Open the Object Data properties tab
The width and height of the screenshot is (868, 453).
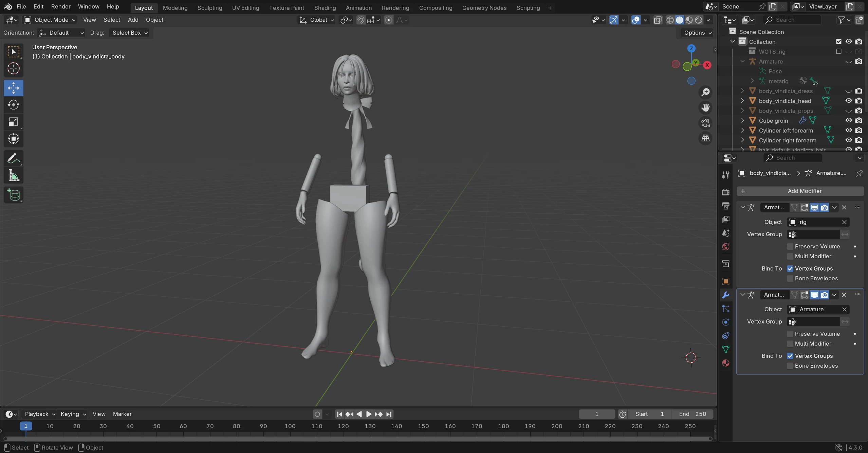(x=726, y=349)
